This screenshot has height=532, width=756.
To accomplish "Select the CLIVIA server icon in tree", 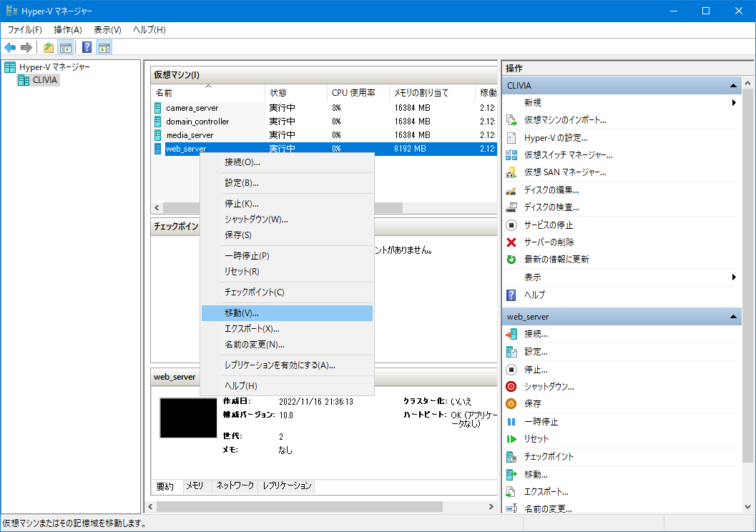I will pyautogui.click(x=23, y=80).
